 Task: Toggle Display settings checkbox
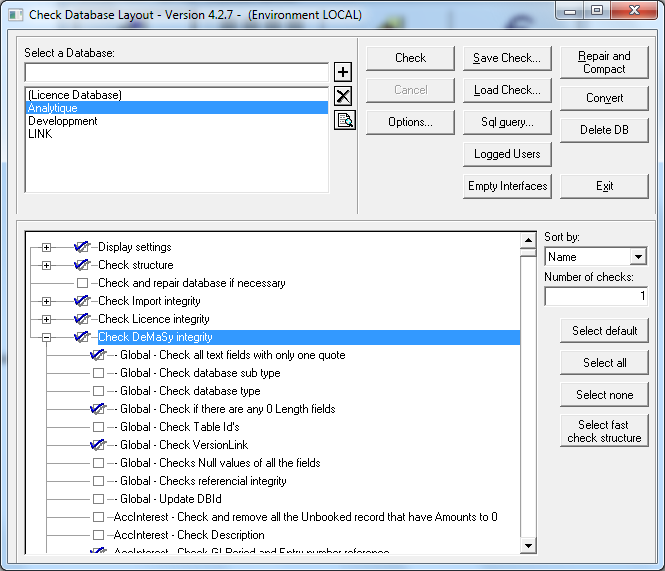tap(81, 246)
